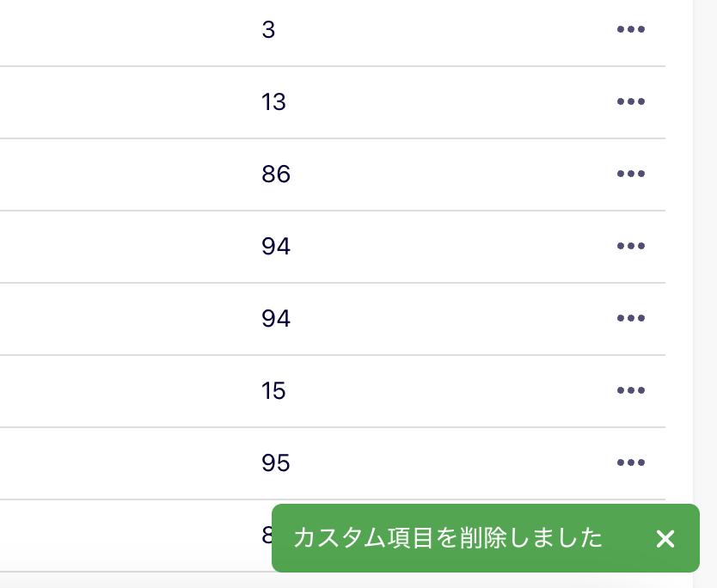Show the ellipsis menu for the upper 94 row
This screenshot has height=588, width=717.
click(630, 246)
